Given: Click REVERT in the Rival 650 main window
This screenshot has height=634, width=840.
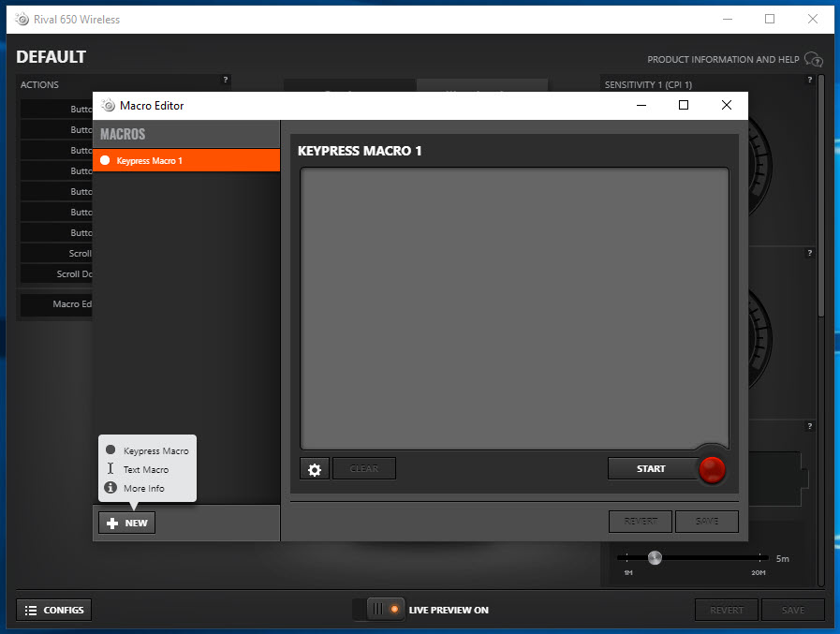Looking at the screenshot, I should pos(727,610).
